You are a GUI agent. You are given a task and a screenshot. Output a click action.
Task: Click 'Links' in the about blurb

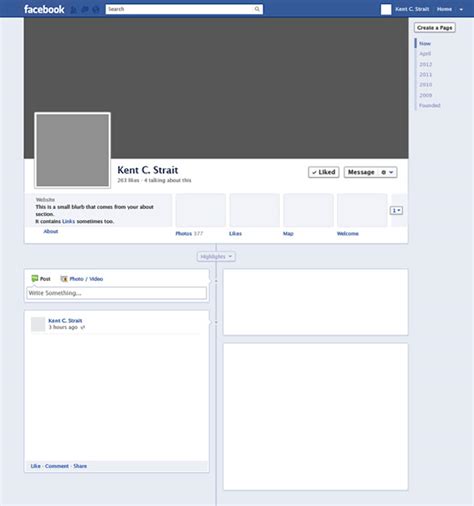tap(69, 221)
